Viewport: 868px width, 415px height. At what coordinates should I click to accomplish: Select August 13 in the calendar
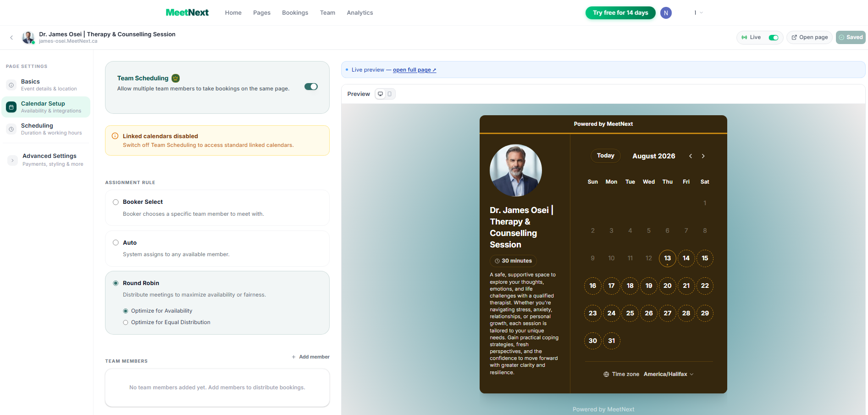[x=667, y=258]
